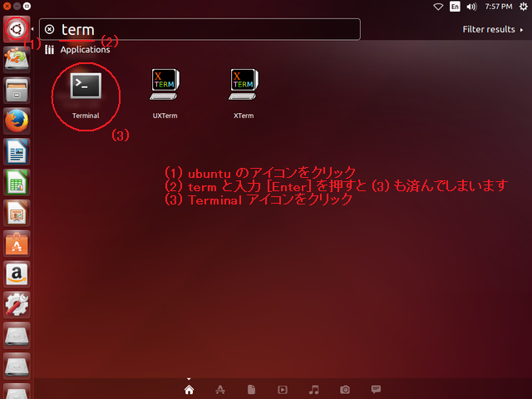Open the second disk drive launcher icon
Image resolution: width=532 pixels, height=399 pixels.
tap(17, 366)
